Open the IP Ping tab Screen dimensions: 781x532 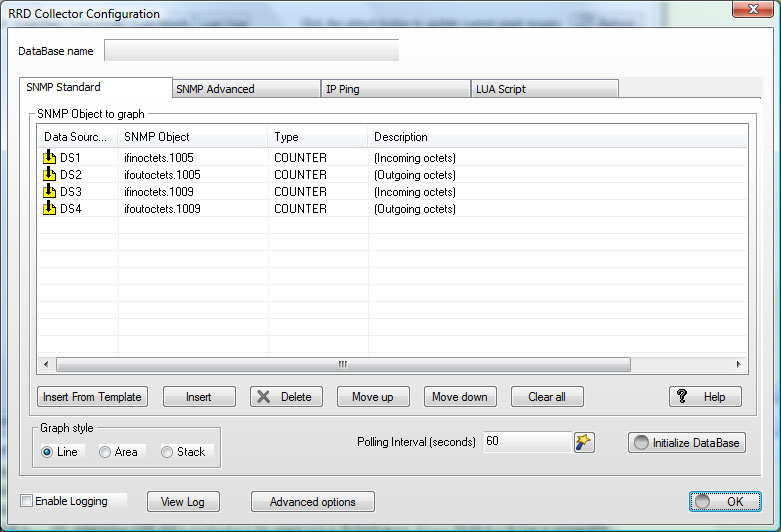point(395,89)
